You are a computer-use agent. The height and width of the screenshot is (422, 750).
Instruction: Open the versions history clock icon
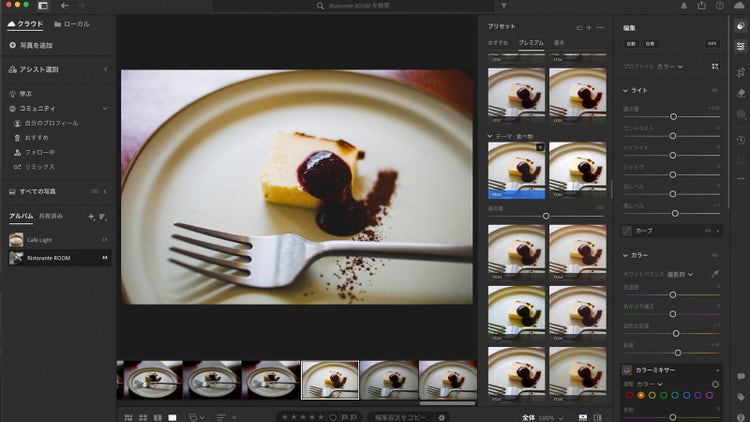740,140
